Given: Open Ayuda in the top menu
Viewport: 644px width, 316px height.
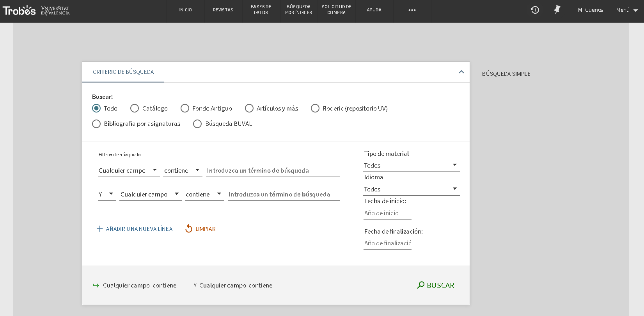Looking at the screenshot, I should (x=374, y=10).
